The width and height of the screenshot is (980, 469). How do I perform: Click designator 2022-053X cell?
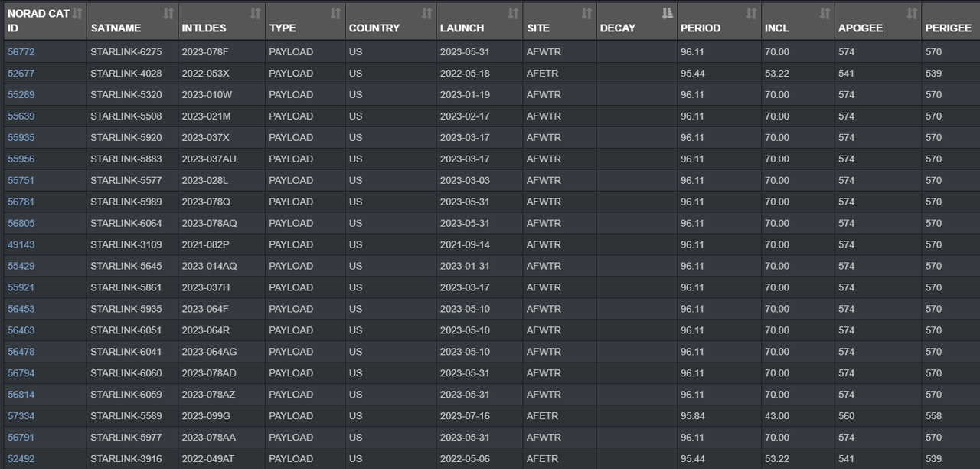click(x=221, y=74)
